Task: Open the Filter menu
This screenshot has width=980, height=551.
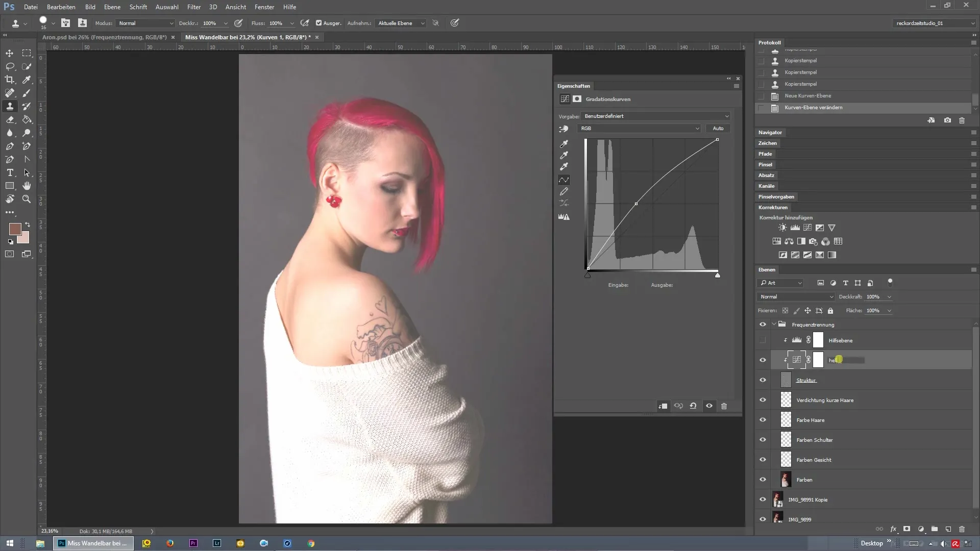Action: tap(194, 7)
